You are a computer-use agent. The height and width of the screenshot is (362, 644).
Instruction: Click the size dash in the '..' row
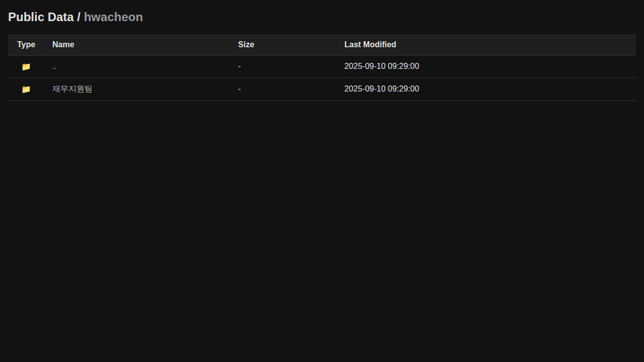(x=239, y=66)
